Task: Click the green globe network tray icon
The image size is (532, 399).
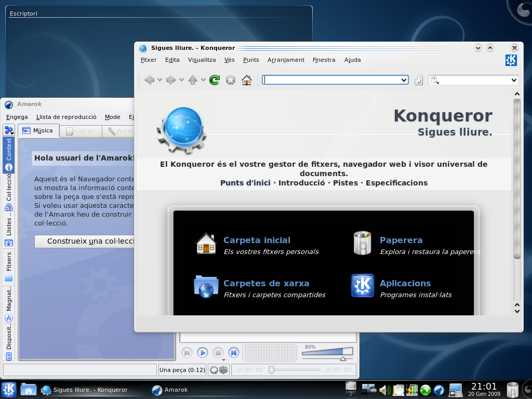Action: pyautogui.click(x=425, y=390)
